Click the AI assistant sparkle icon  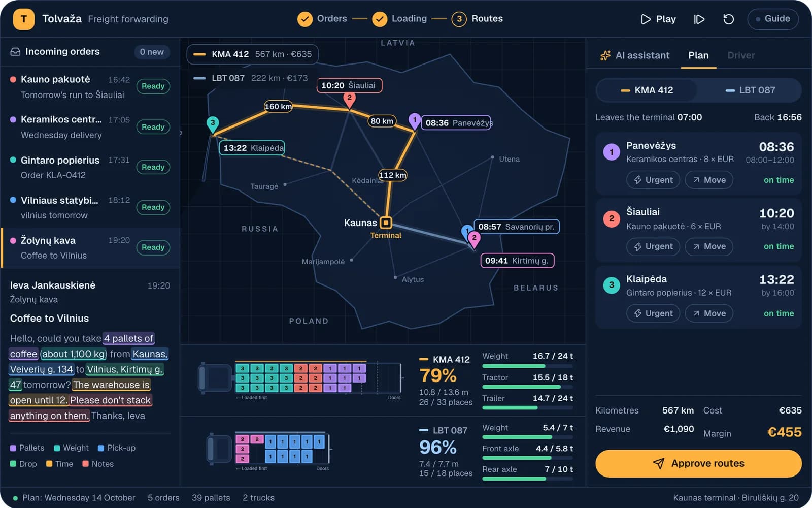tap(605, 55)
